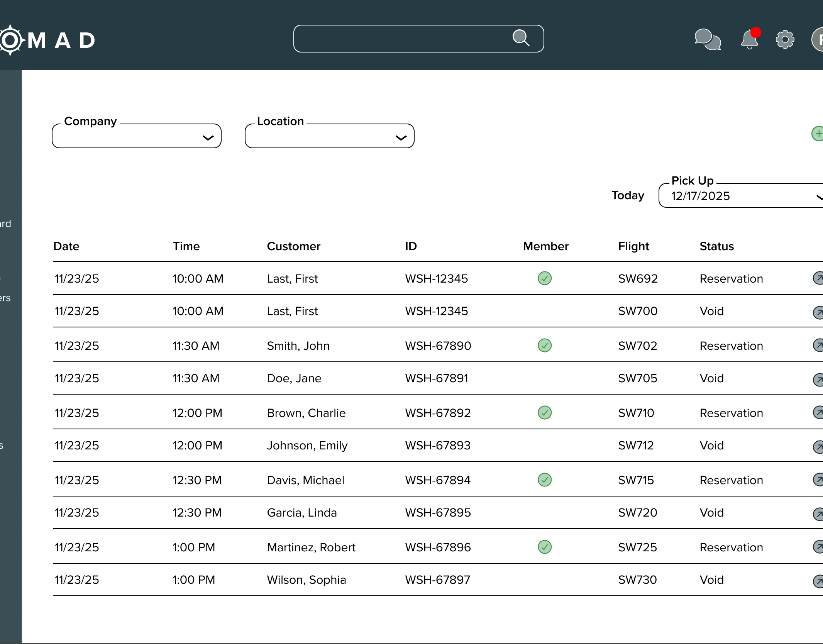Toggle member checkmark for Martinez, Robert
Viewport: 823px width, 644px height.
tap(544, 547)
